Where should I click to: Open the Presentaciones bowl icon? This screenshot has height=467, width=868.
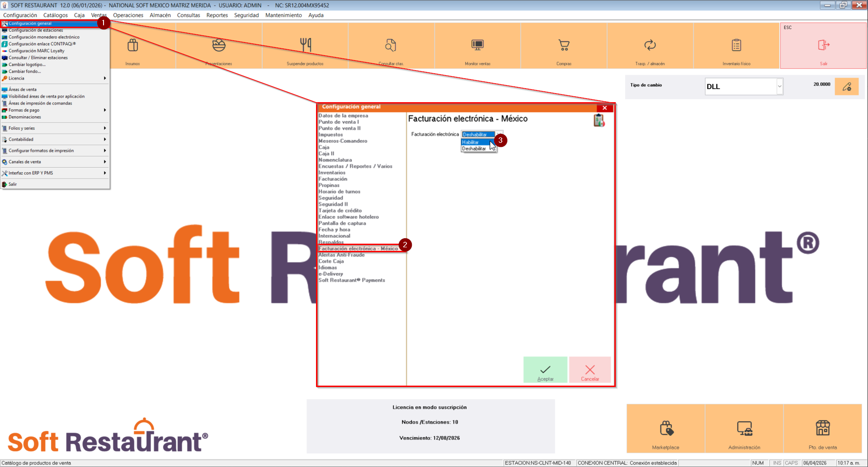219,45
